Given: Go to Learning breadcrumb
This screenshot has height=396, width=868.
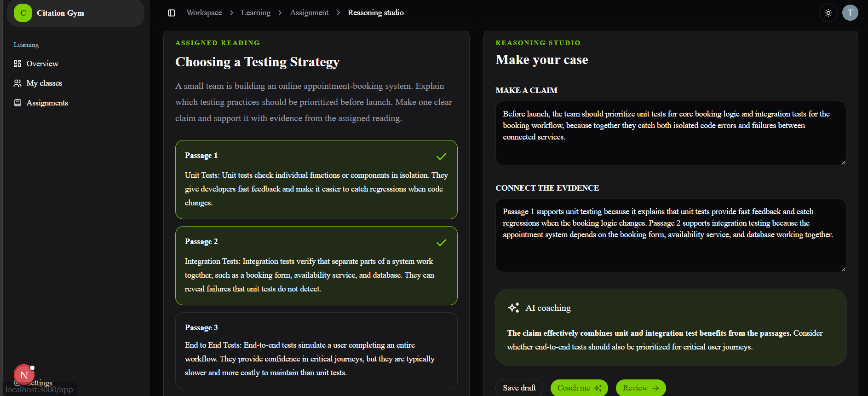Looking at the screenshot, I should click(256, 13).
